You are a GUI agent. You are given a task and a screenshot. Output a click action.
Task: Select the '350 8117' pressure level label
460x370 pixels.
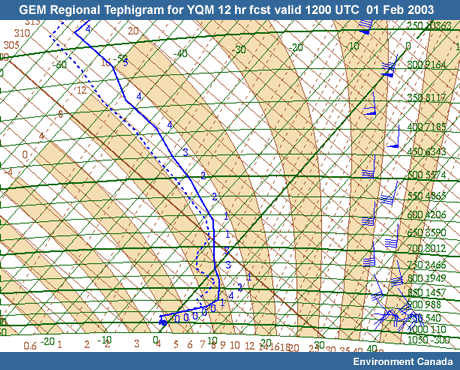[427, 98]
